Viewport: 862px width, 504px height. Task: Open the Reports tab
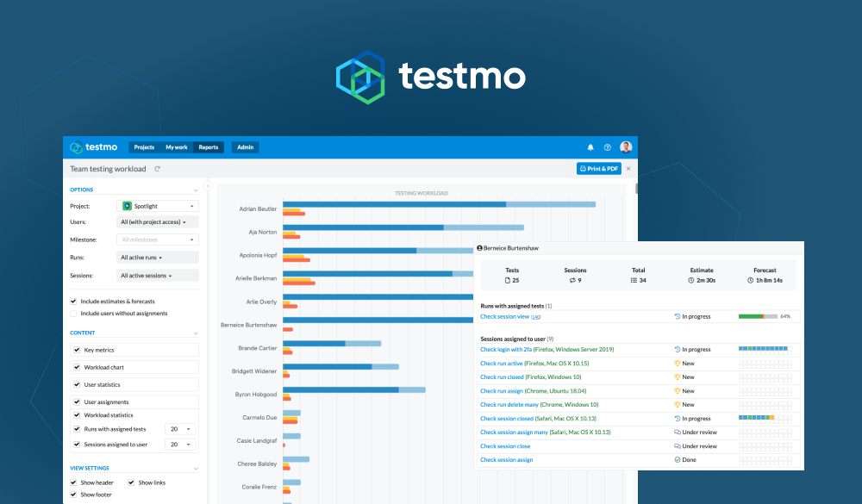209,147
